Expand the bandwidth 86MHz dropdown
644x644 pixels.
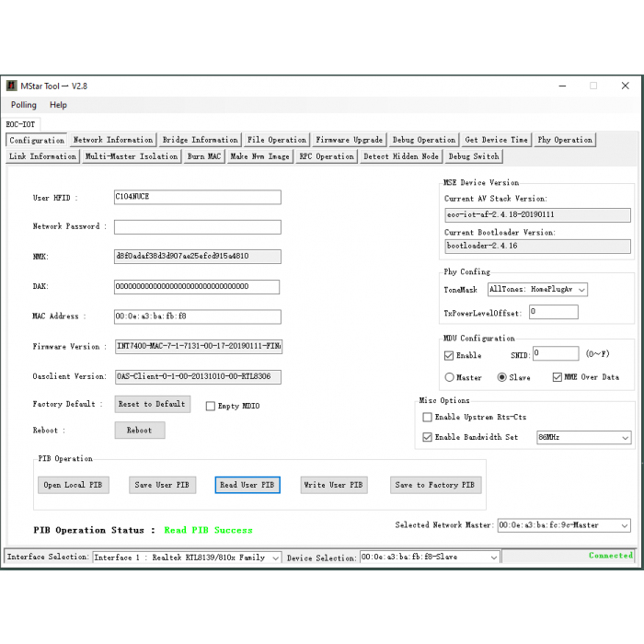point(583,438)
